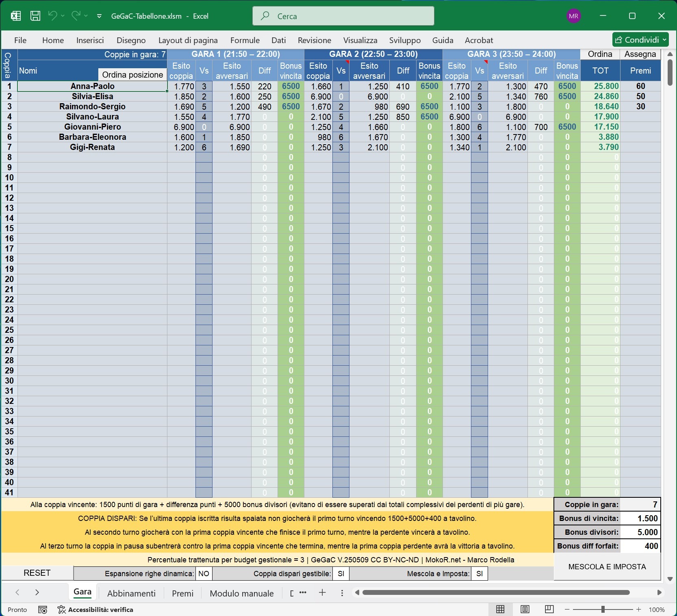This screenshot has width=677, height=616.
Task: Toggle Mescola e Imposta SI cell
Action: [480, 574]
